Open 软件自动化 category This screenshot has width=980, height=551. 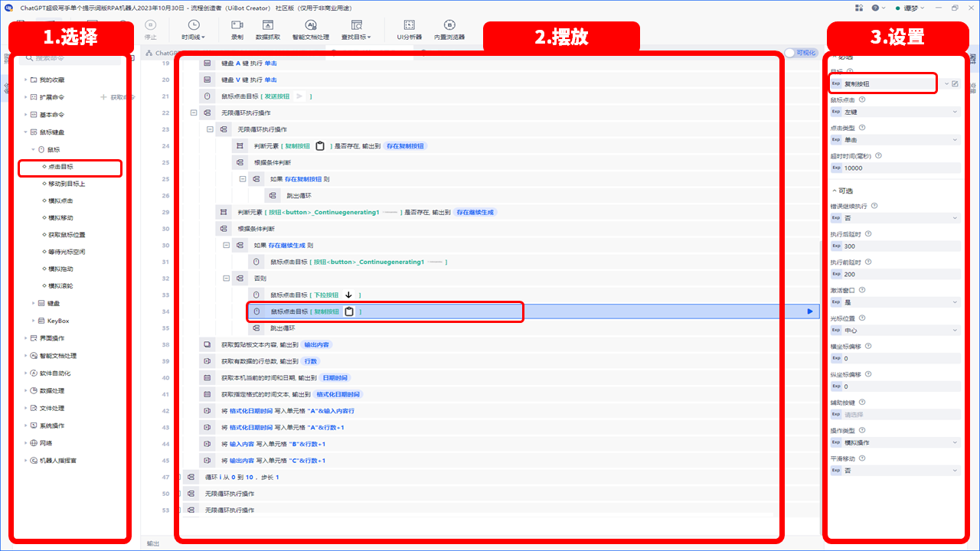(55, 373)
